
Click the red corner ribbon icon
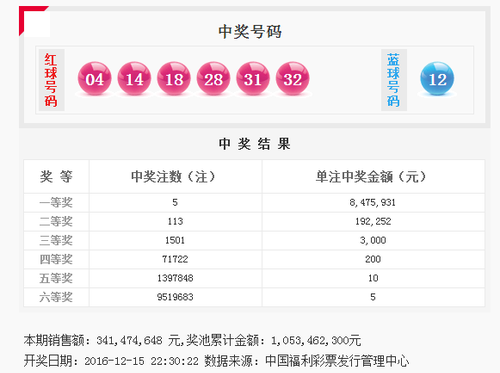click(x=33, y=21)
